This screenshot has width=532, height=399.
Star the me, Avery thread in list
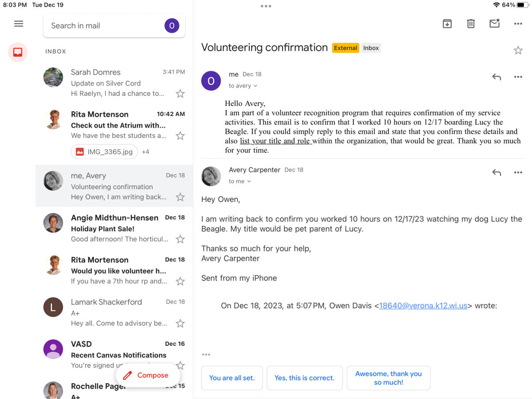click(180, 197)
